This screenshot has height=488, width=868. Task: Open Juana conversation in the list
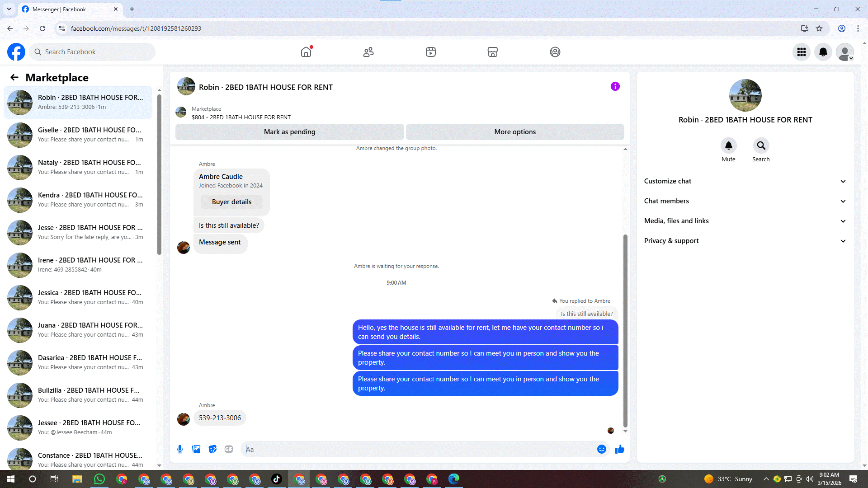click(78, 330)
